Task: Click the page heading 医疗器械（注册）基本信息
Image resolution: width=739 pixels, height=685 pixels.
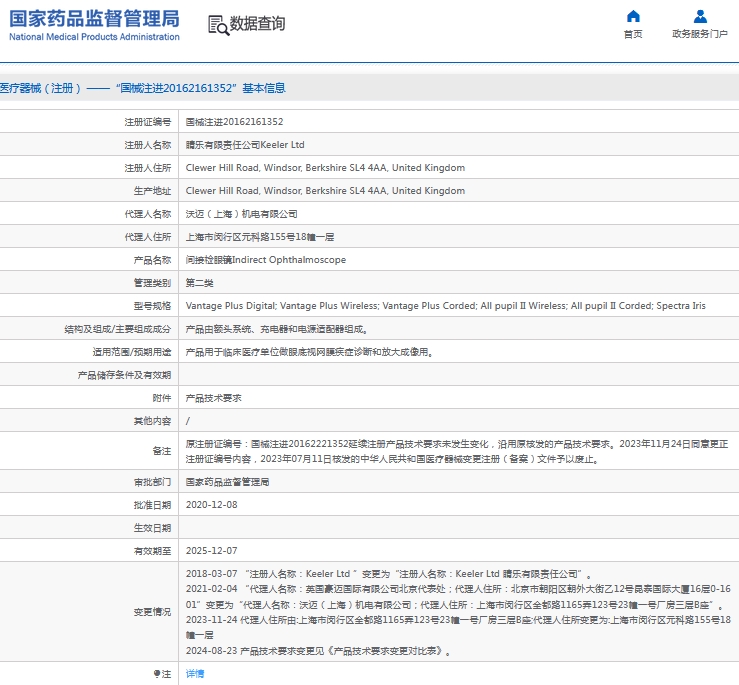Action: click(x=143, y=88)
